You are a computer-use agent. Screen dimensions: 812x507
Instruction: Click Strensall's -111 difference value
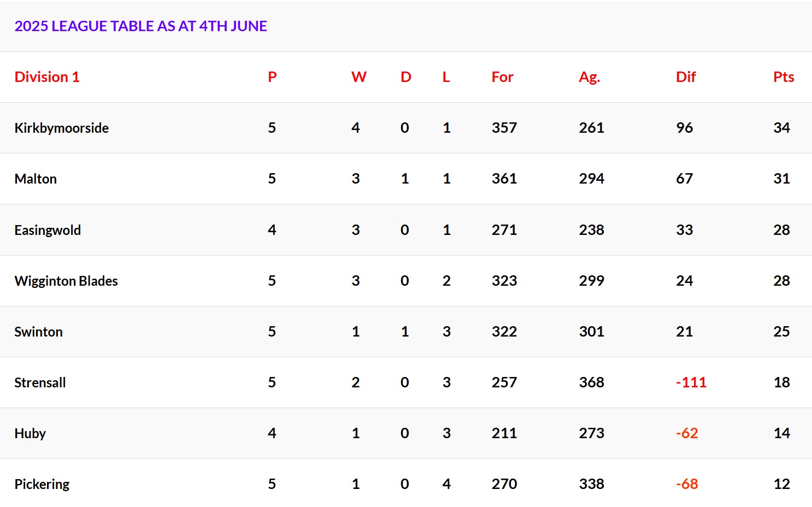point(691,382)
